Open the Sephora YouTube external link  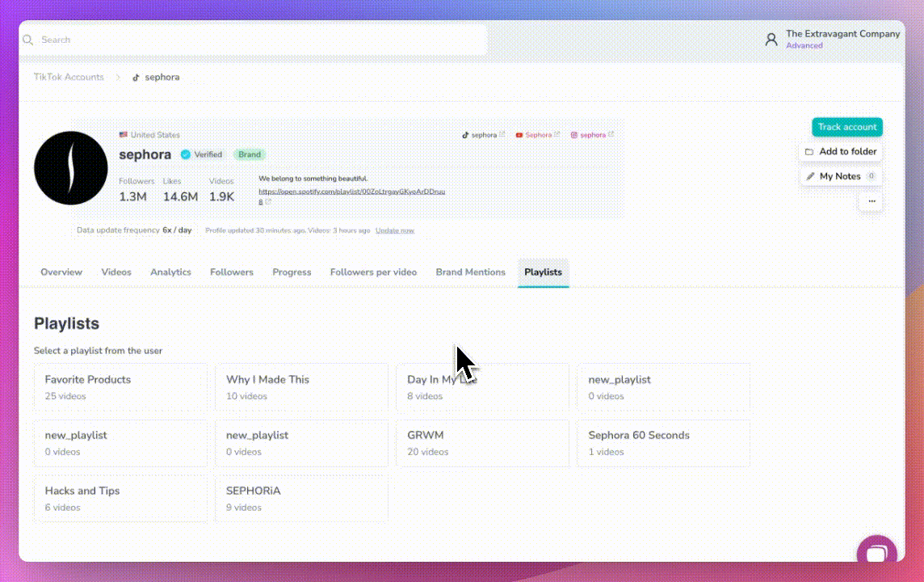click(x=537, y=135)
